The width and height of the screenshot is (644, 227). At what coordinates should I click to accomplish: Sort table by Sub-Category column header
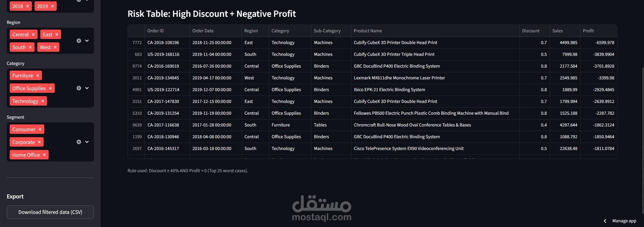coord(331,31)
